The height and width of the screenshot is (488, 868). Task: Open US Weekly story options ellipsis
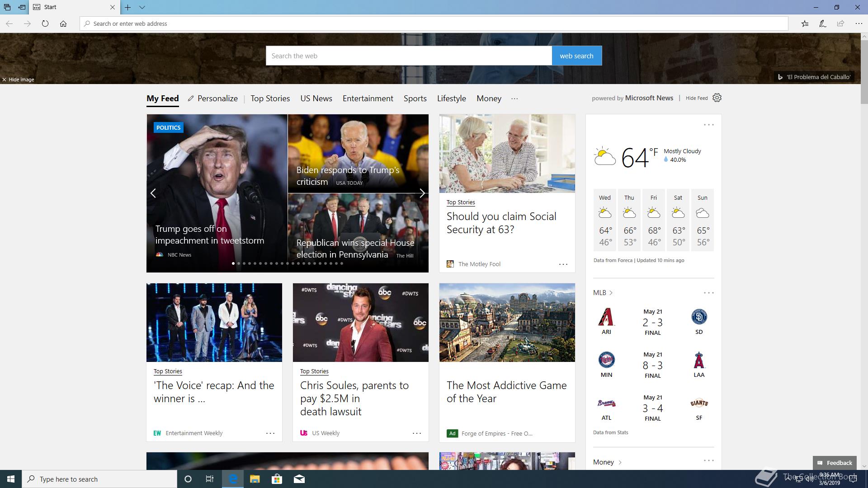pos(417,433)
